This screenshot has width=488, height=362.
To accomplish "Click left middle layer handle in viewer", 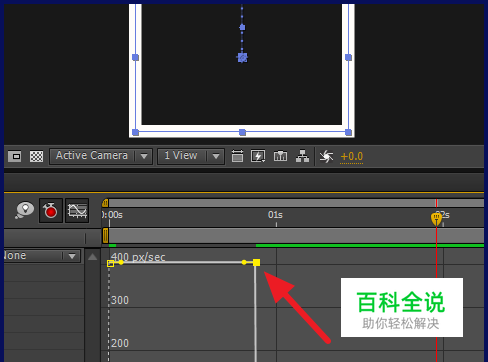I will 135,57.
